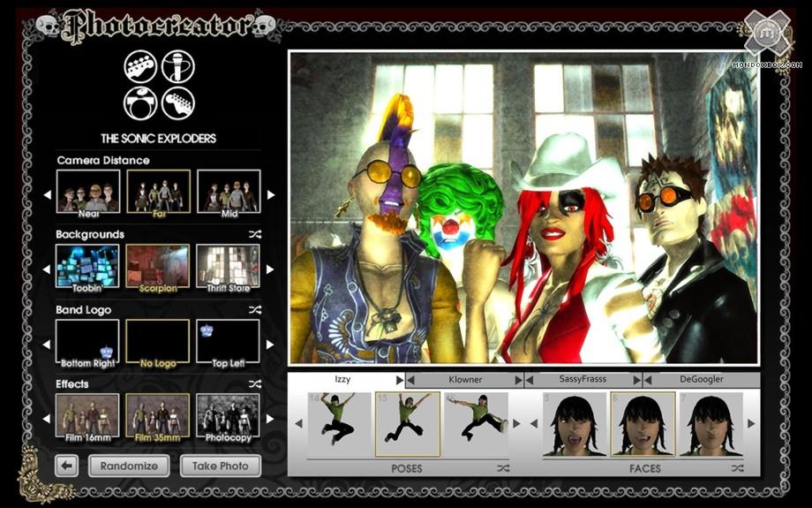
Task: Select the microphone vocalist icon
Action: [x=178, y=66]
